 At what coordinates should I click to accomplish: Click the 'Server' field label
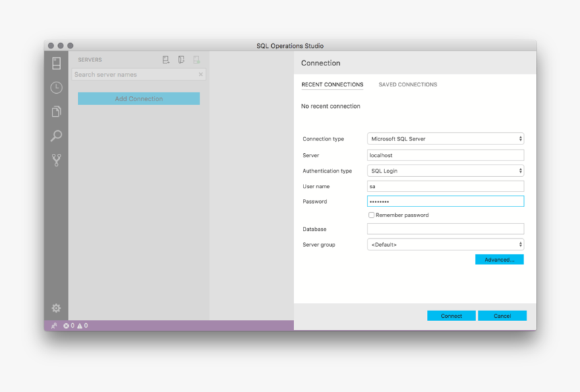coord(311,155)
